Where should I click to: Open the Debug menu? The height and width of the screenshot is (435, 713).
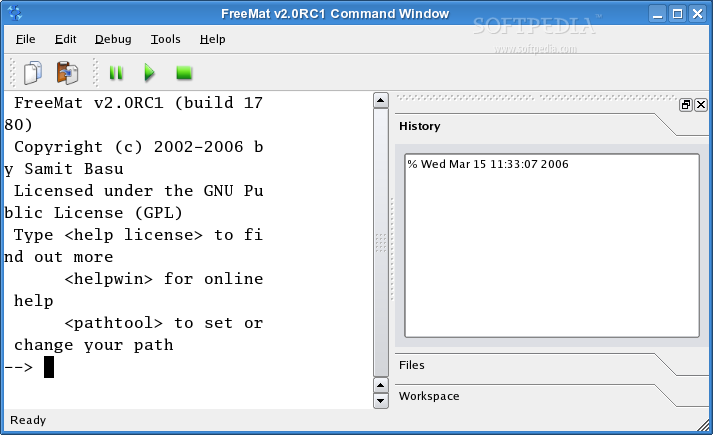point(113,40)
